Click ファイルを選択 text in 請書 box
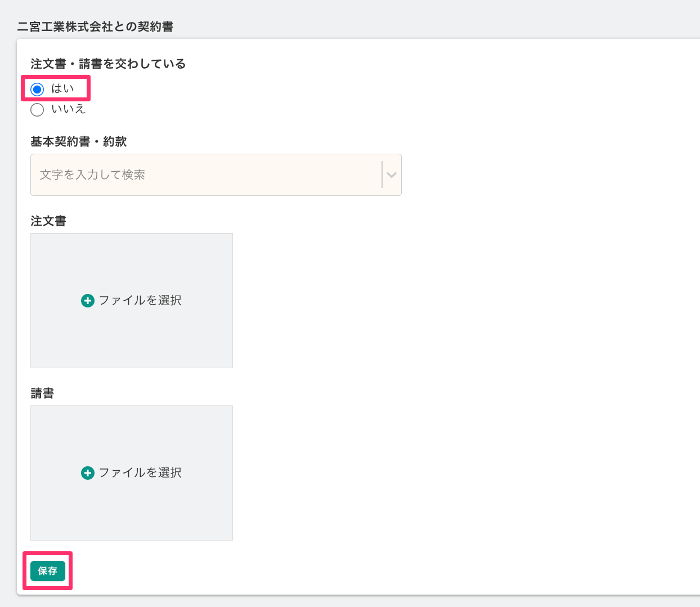Image resolution: width=700 pixels, height=607 pixels. point(140,473)
